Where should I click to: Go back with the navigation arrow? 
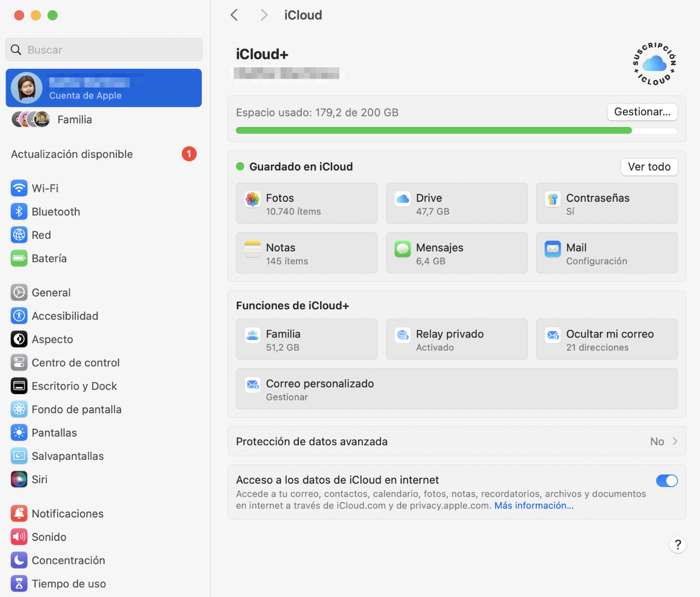tap(234, 15)
